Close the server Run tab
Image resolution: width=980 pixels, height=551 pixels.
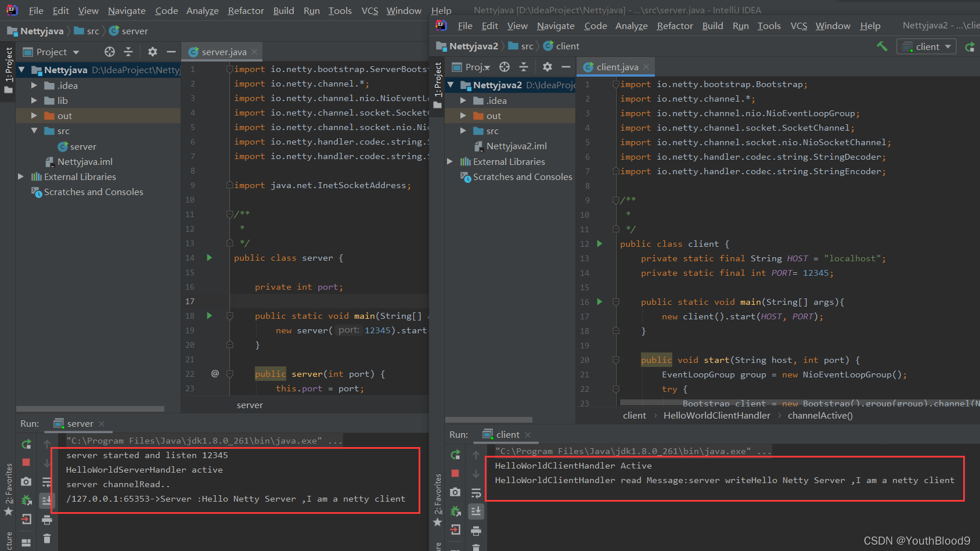coord(102,424)
